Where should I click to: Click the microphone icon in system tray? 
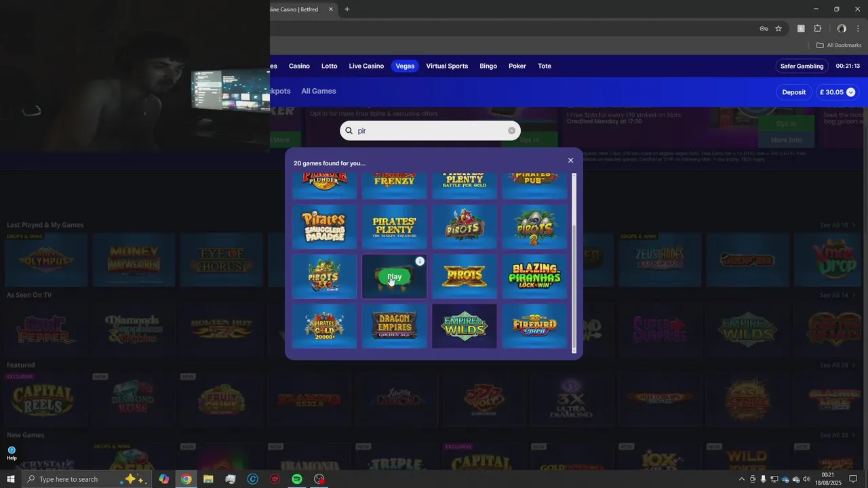tap(764, 479)
